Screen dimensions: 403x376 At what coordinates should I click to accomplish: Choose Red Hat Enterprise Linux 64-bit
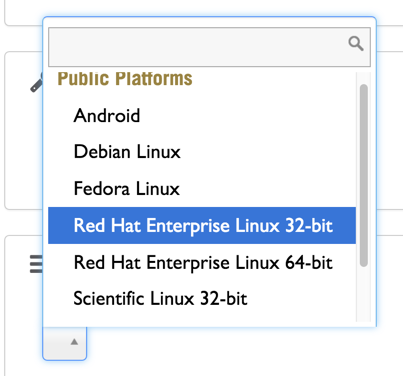coord(202,262)
